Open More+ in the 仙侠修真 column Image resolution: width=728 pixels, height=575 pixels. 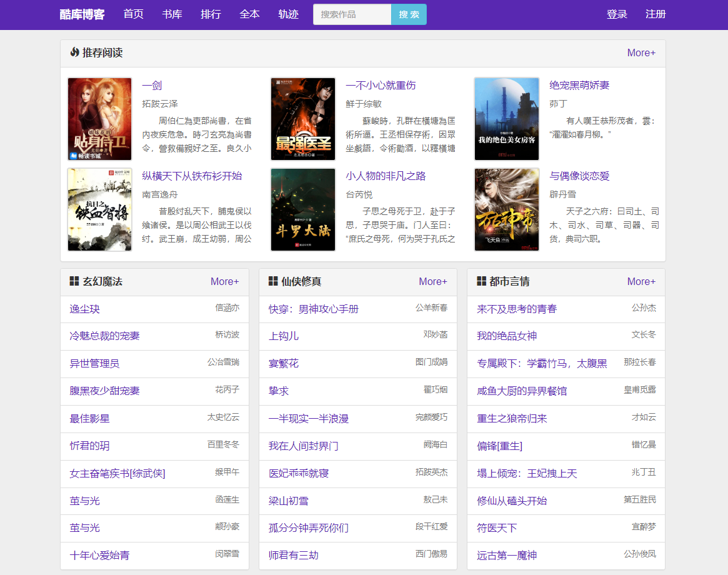[x=433, y=281]
